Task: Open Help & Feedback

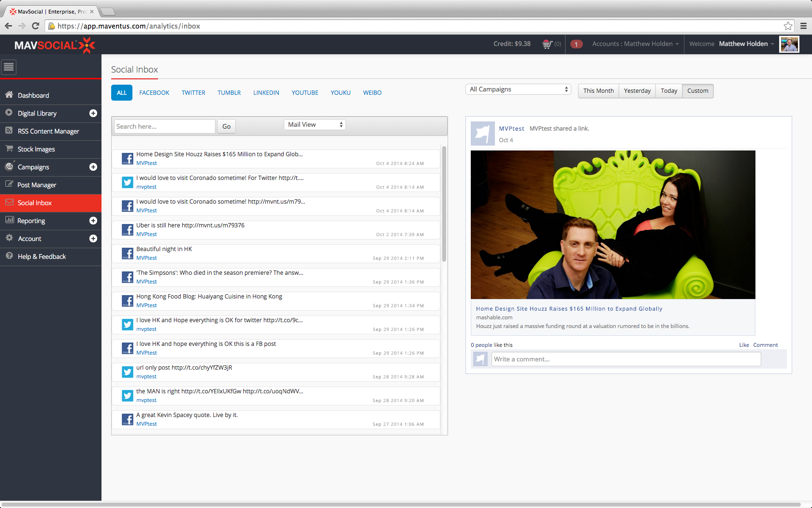Action: click(51, 256)
